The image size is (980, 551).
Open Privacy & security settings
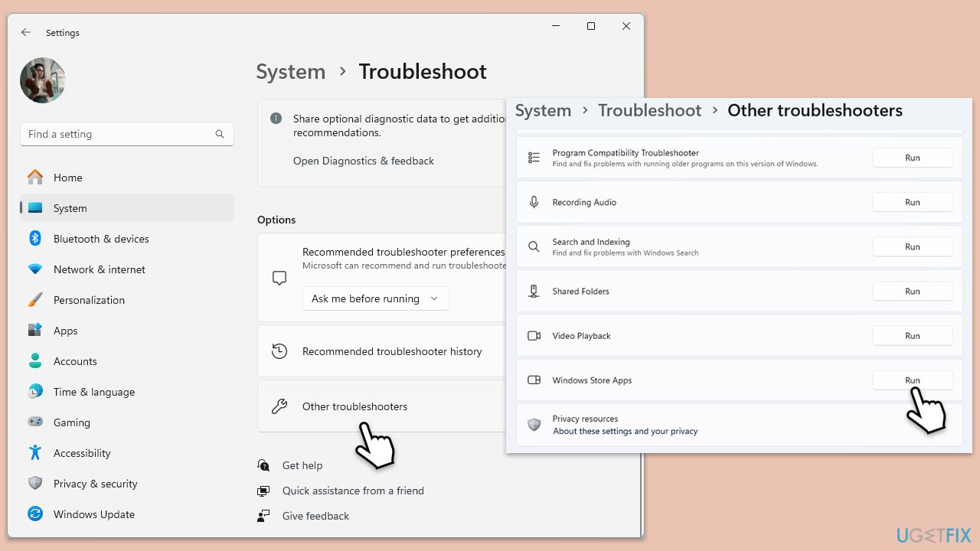(95, 484)
